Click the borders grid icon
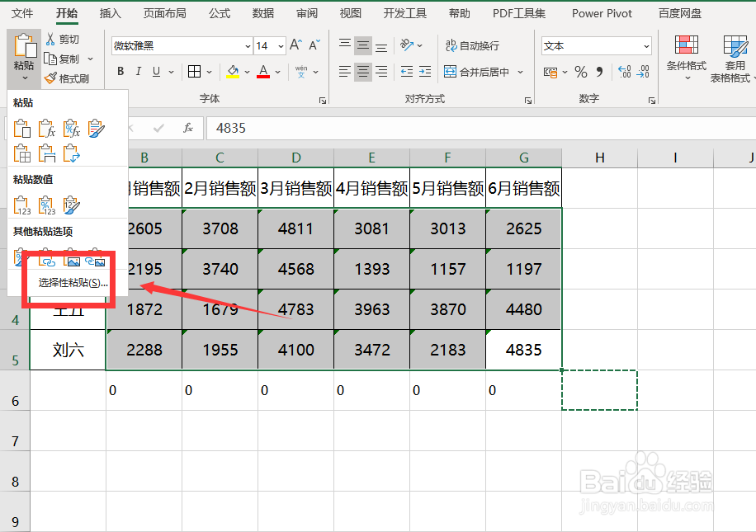This screenshot has width=756, height=532. point(194,72)
